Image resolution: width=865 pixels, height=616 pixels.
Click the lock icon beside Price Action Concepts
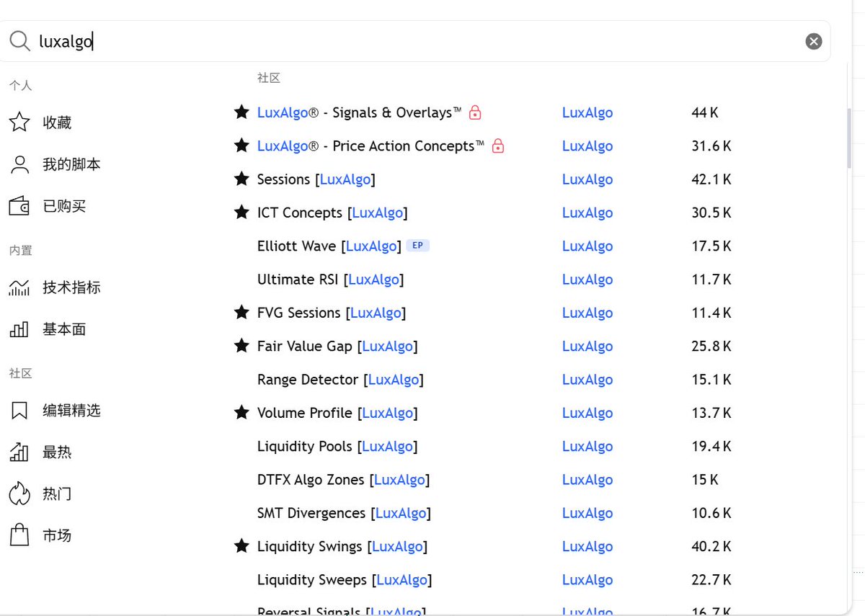[x=498, y=146]
